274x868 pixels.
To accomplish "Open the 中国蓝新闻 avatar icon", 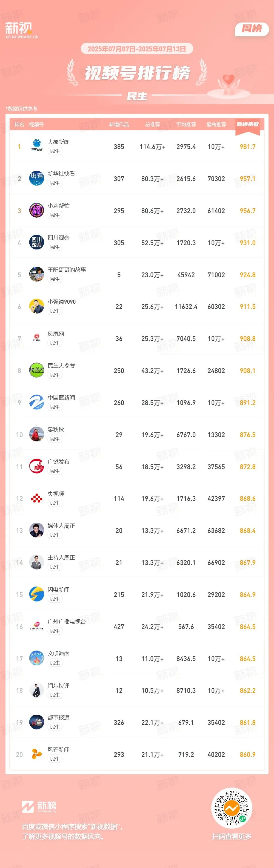I will tap(37, 402).
